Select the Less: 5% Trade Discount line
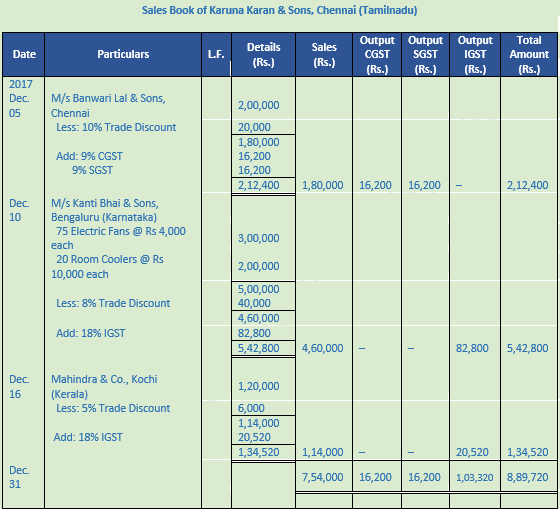This screenshot has height=509, width=560. (113, 408)
